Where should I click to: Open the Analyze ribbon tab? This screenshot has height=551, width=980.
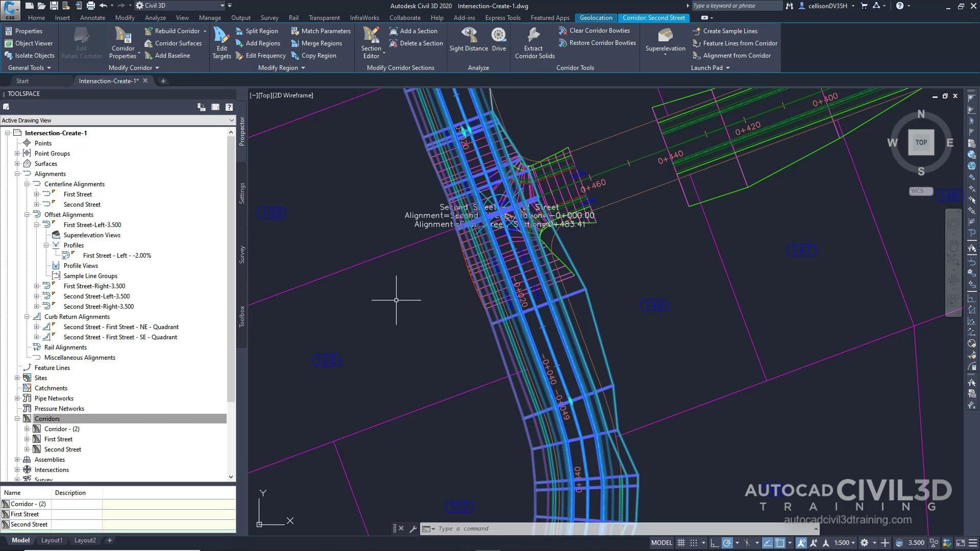click(155, 17)
